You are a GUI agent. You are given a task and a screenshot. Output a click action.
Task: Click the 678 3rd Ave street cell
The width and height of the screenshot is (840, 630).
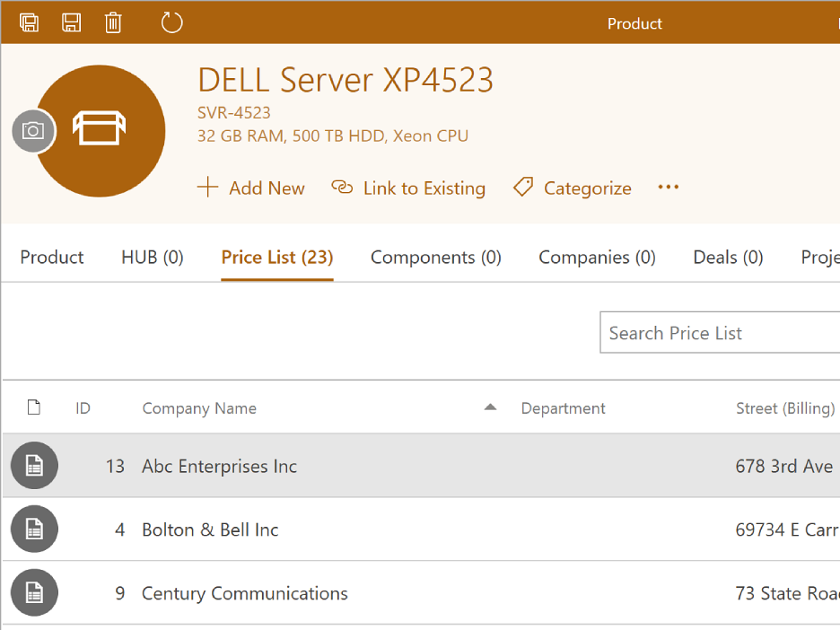tap(784, 466)
